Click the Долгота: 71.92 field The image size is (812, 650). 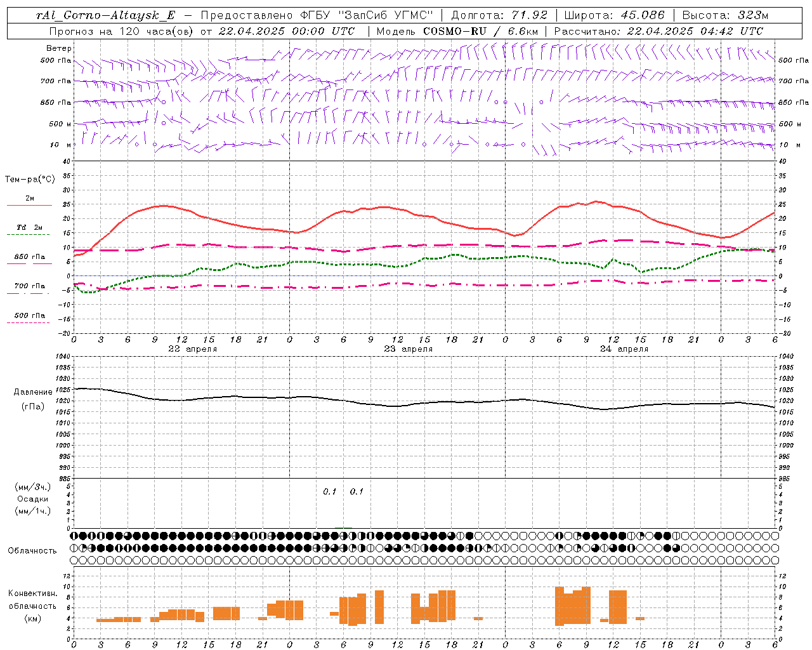coord(499,16)
